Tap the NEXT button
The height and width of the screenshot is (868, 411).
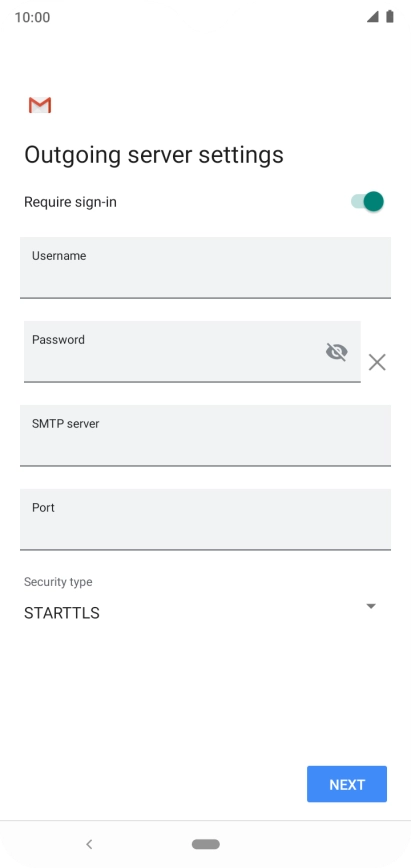pyautogui.click(x=347, y=784)
